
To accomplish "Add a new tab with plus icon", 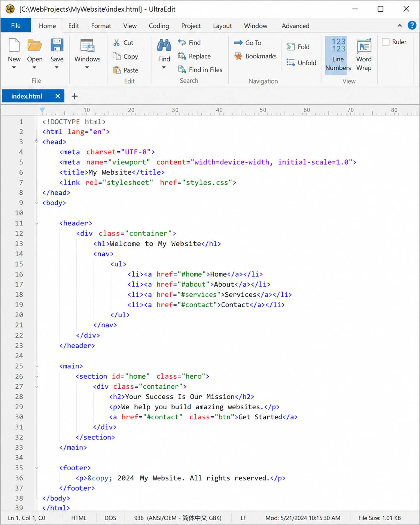I will point(74,96).
